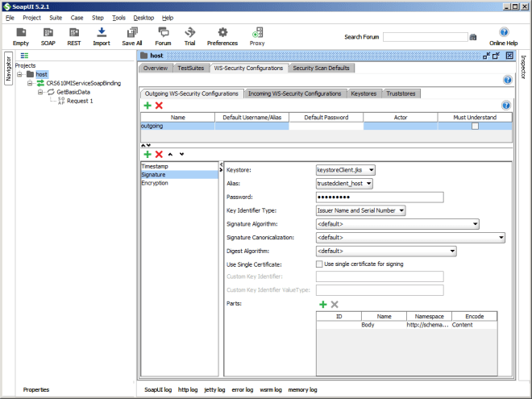This screenshot has height=399, width=532.
Task: Click the Search Forum input field
Action: coord(425,37)
